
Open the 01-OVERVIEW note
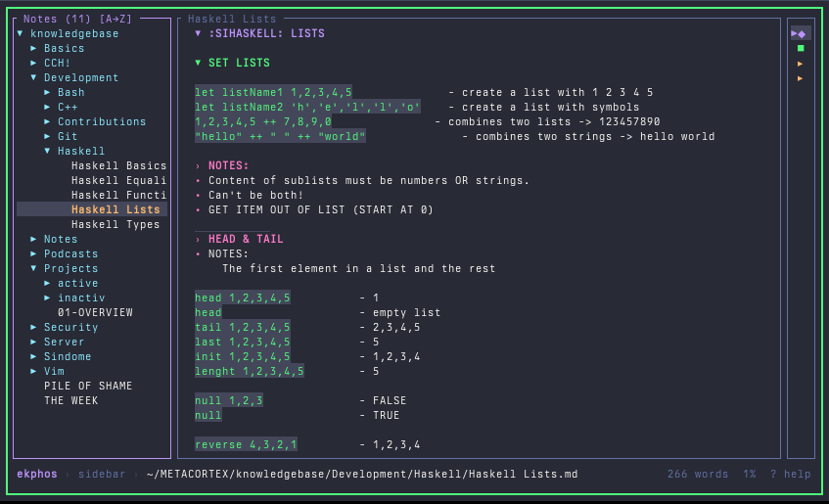95,312
